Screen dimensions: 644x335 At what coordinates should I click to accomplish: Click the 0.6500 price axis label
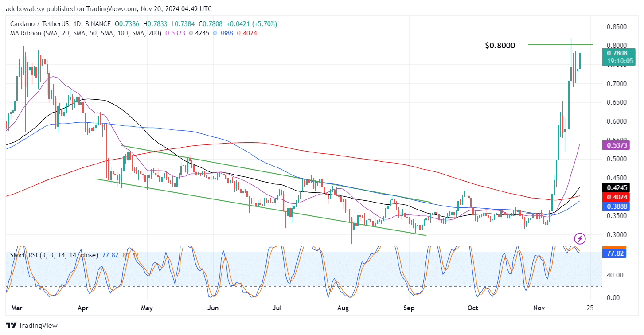pyautogui.click(x=616, y=102)
